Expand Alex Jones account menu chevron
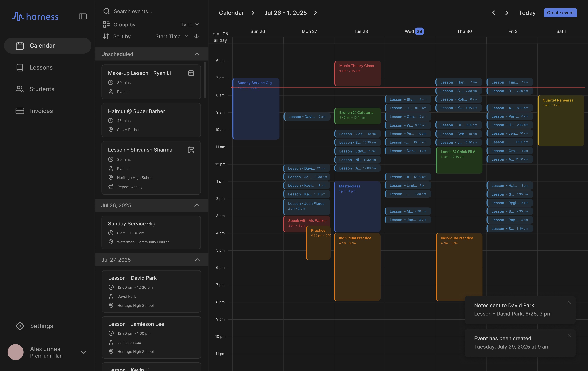 coord(83,352)
